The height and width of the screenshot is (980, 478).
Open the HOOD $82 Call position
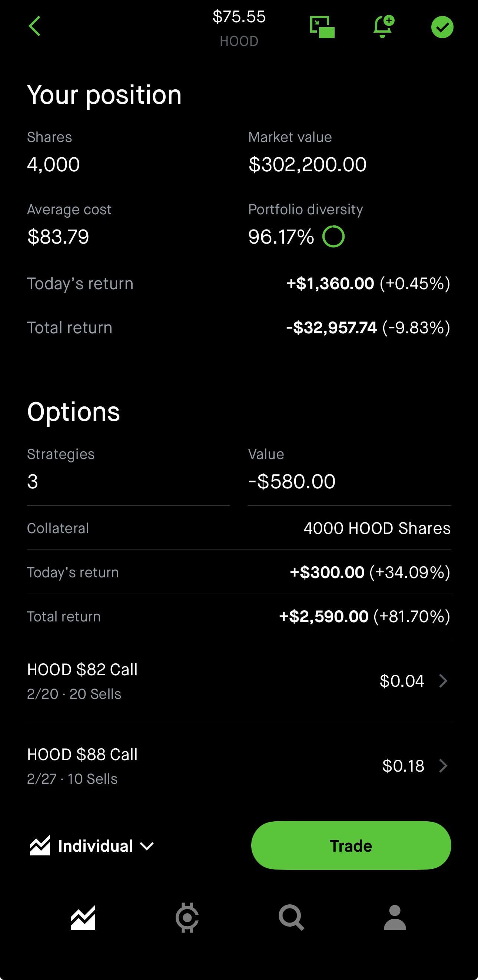pos(82,681)
